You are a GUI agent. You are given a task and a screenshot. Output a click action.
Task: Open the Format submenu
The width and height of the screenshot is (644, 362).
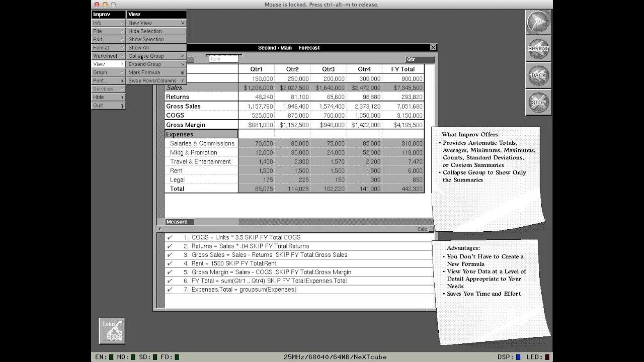pyautogui.click(x=108, y=48)
